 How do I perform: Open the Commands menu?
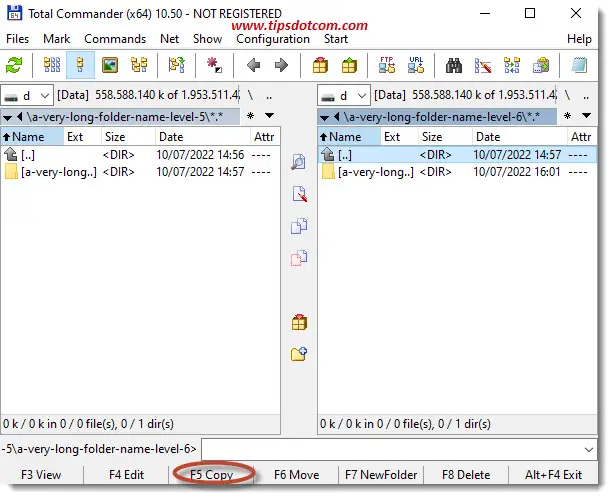pos(115,39)
